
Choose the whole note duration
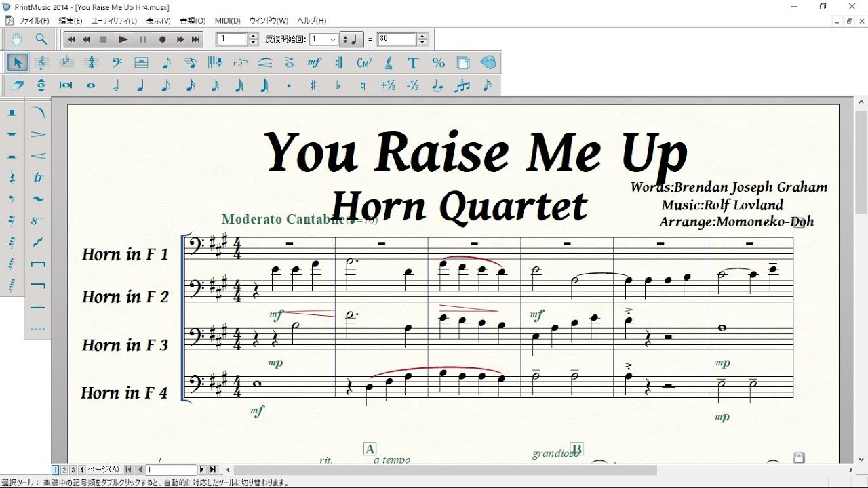tap(91, 86)
